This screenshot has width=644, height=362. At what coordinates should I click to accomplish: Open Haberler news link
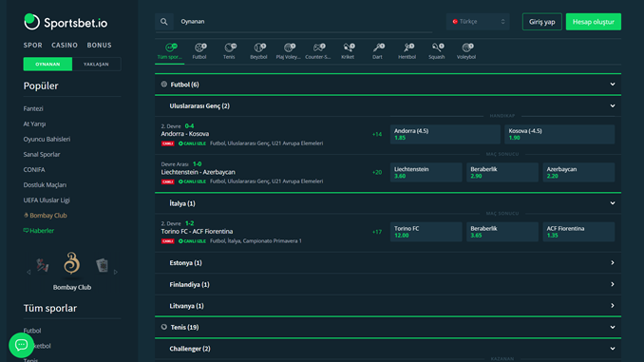39,231
